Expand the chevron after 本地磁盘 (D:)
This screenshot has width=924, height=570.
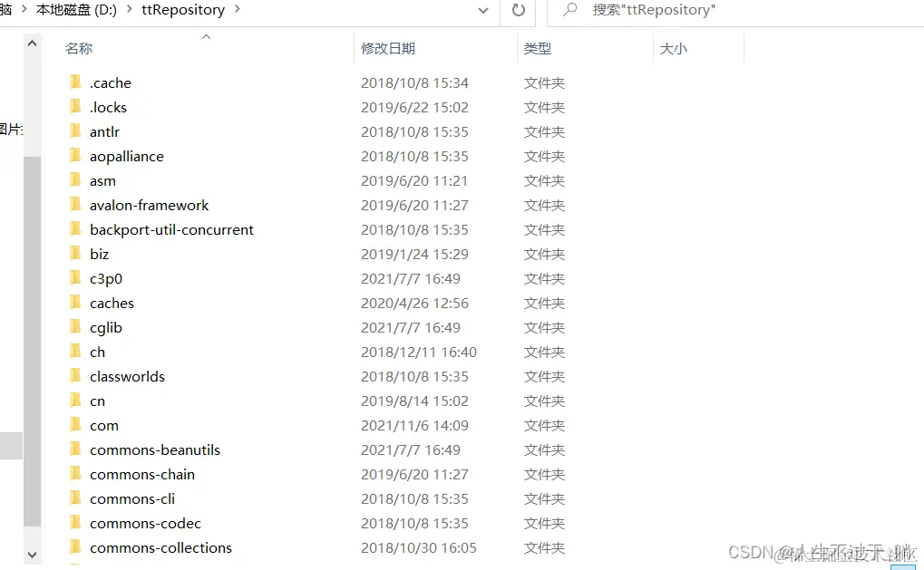pyautogui.click(x=129, y=9)
